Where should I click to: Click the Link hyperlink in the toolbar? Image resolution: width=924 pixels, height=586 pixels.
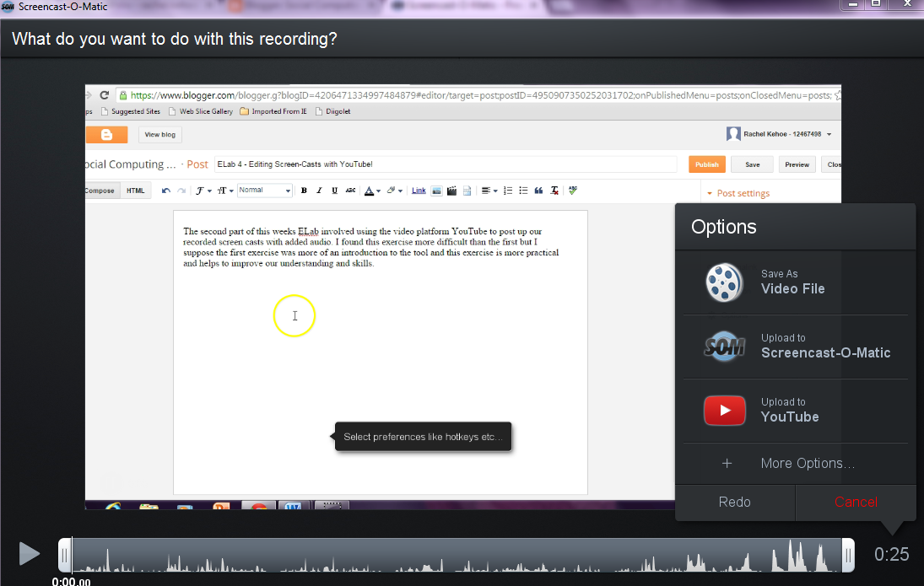(x=419, y=191)
